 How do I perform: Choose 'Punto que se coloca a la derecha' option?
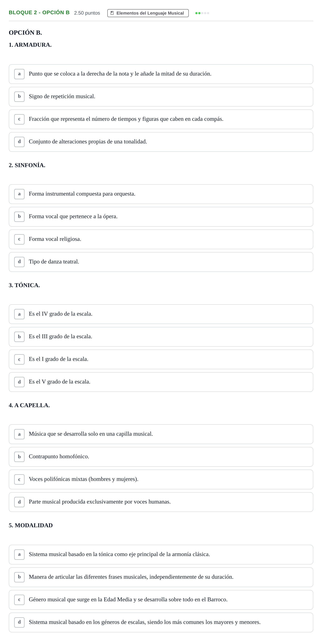click(x=161, y=74)
